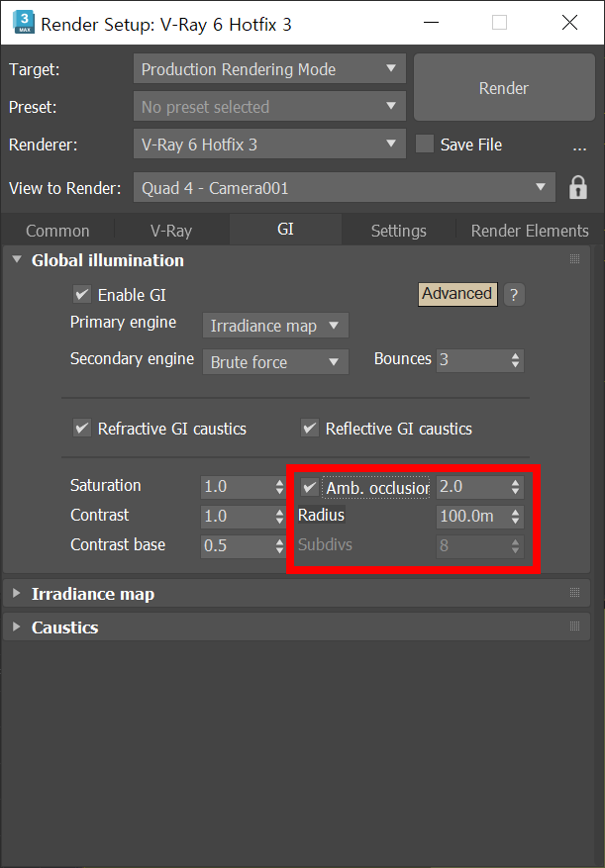Close the Render Setup window
The image size is (605, 868).
[569, 23]
